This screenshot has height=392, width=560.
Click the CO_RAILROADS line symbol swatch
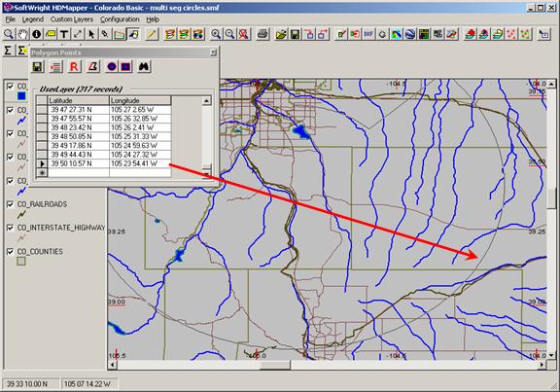click(21, 214)
